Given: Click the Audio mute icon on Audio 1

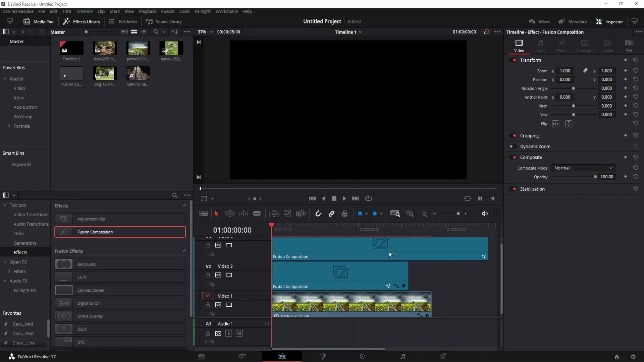Looking at the screenshot, I should point(239,333).
